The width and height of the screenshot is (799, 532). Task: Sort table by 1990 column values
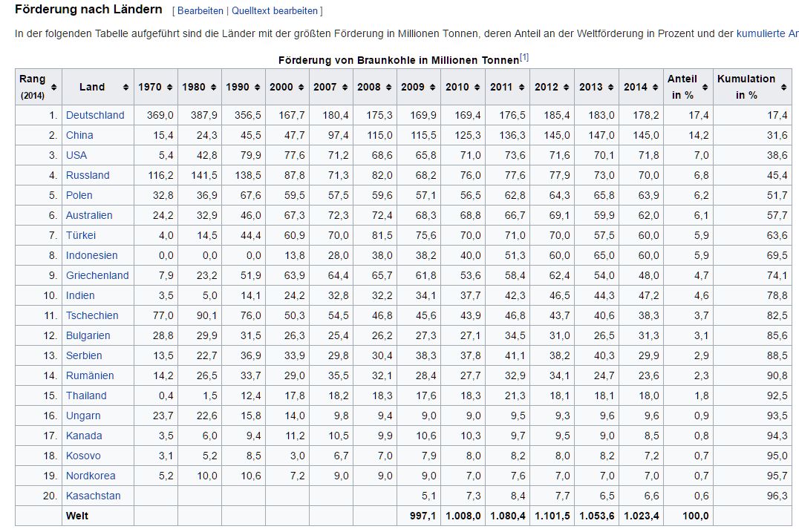pyautogui.click(x=258, y=88)
